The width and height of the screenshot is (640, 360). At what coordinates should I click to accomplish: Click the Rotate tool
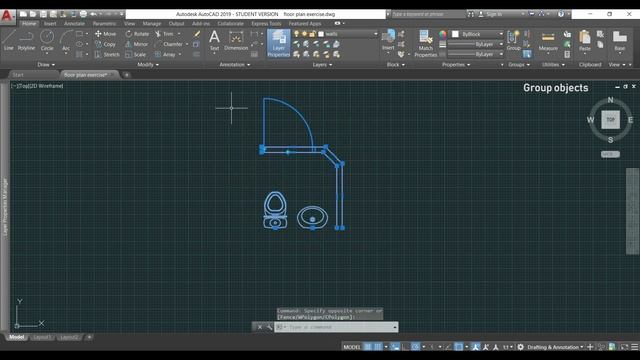(x=138, y=34)
